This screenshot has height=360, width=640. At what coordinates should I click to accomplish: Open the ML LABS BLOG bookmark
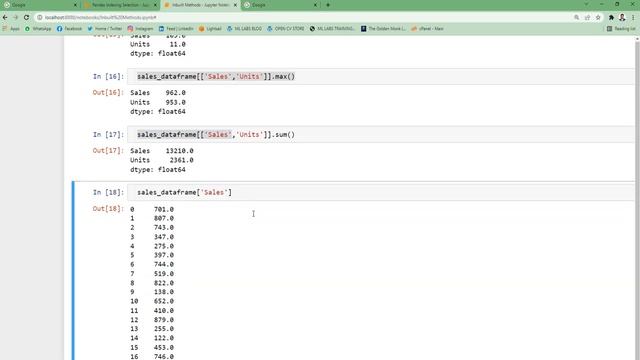coord(244,29)
